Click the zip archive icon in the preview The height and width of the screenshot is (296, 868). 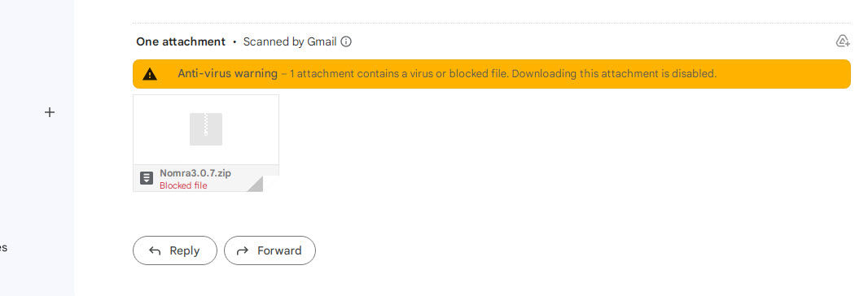[x=206, y=129]
